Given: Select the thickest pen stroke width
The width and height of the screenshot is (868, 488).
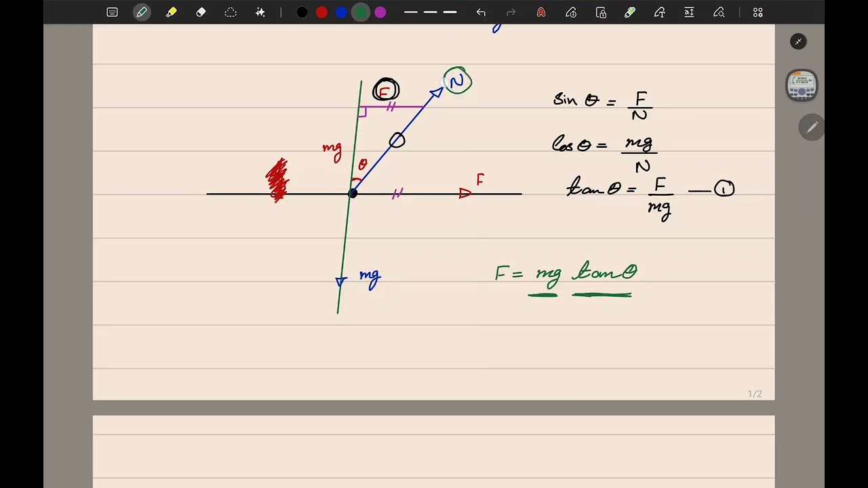Looking at the screenshot, I should tap(450, 12).
